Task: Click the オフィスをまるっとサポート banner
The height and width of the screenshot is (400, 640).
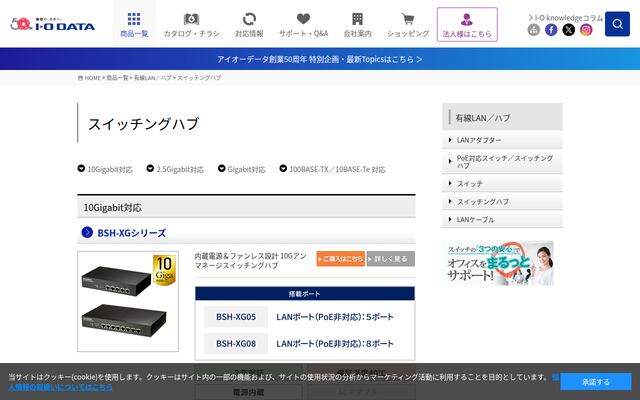Action: pos(498,263)
